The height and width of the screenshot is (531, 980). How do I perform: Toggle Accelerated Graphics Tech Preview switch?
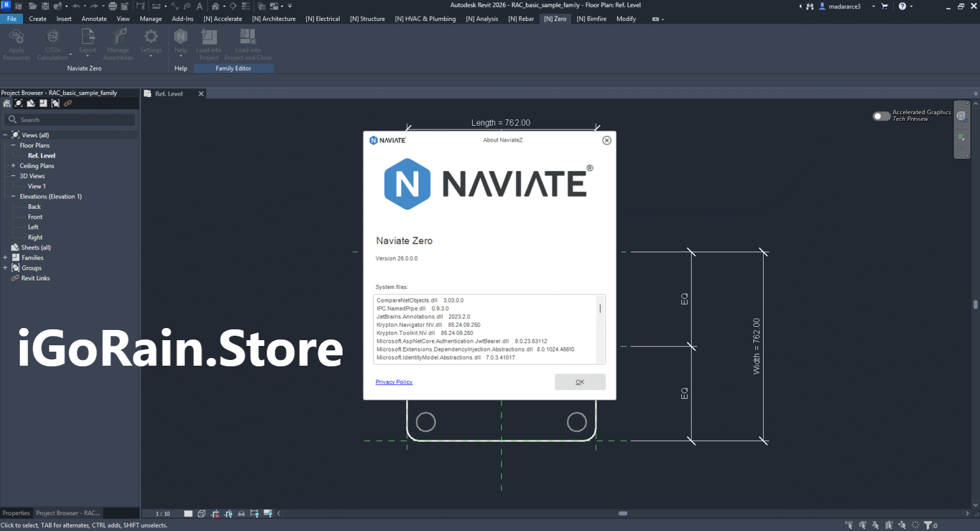tap(881, 116)
